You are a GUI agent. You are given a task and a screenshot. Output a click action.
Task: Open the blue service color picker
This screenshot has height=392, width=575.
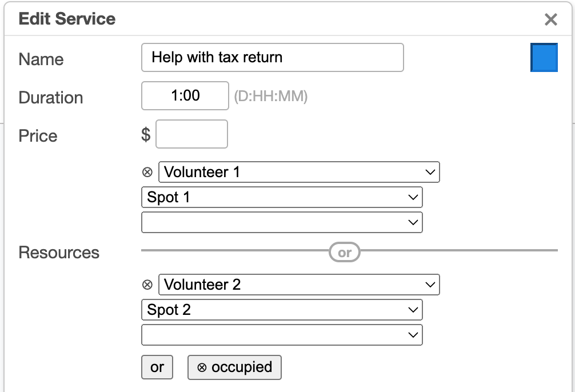(544, 58)
